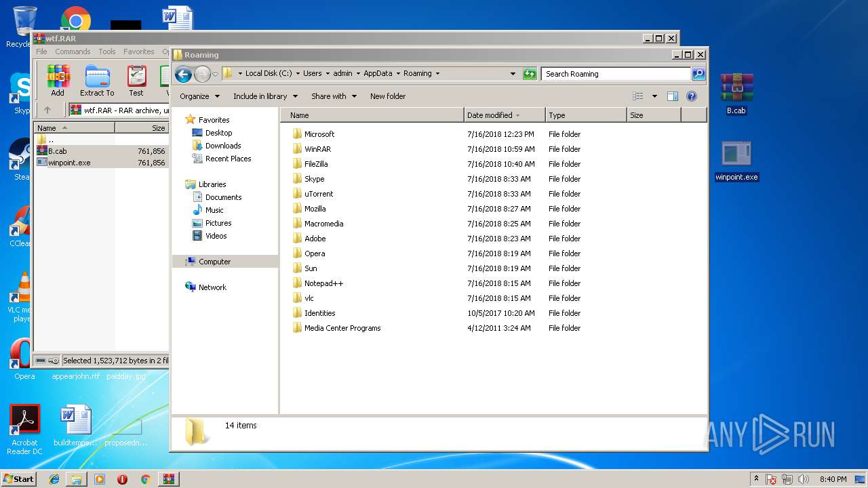Go up one level in WinRAR
The width and height of the screenshot is (868, 488).
(x=47, y=110)
